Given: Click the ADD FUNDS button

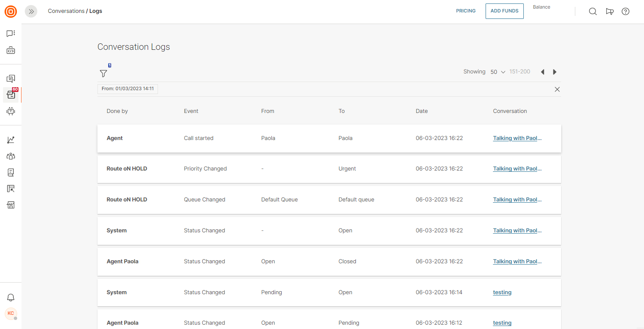Looking at the screenshot, I should pyautogui.click(x=504, y=11).
